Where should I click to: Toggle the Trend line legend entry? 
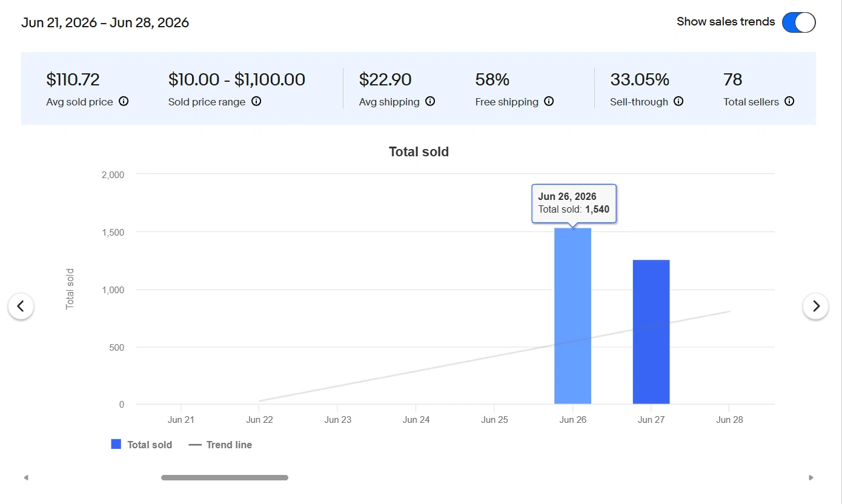click(220, 445)
